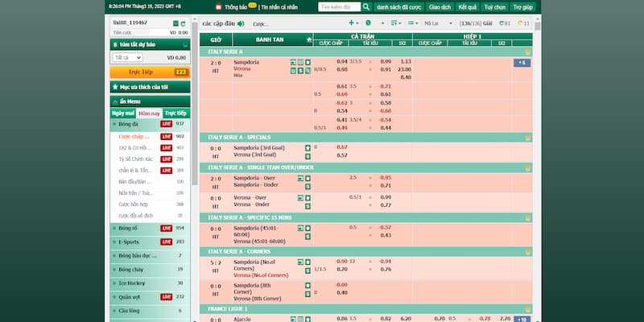This screenshot has height=322, width=644.
Task: Click green icon beside Sampdoria - Under
Action: pos(308,187)
